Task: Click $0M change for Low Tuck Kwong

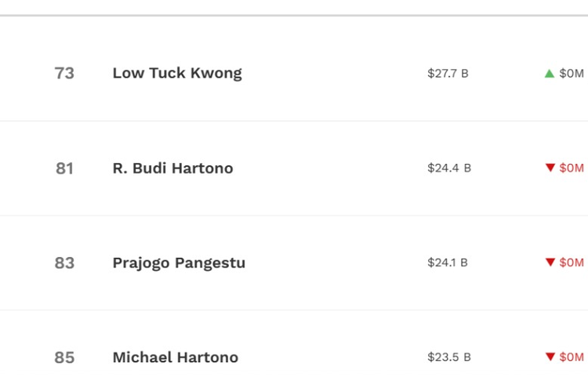Action: [572, 73]
